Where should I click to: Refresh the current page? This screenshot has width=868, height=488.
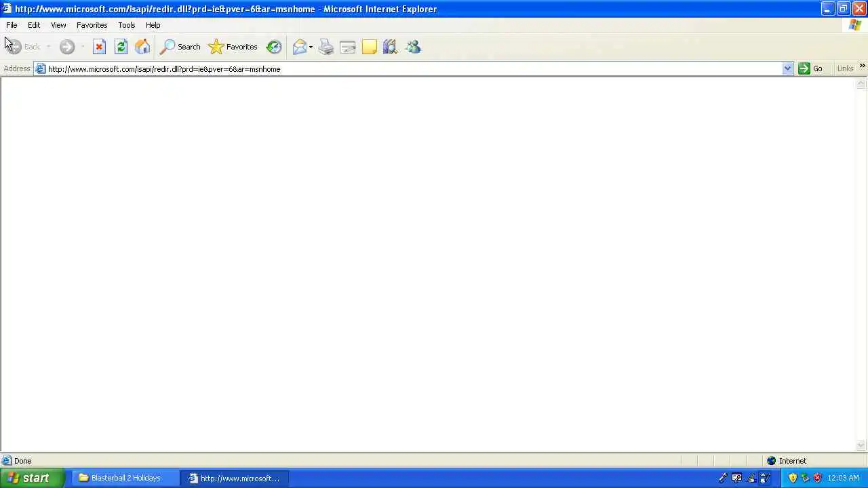pyautogui.click(x=121, y=47)
